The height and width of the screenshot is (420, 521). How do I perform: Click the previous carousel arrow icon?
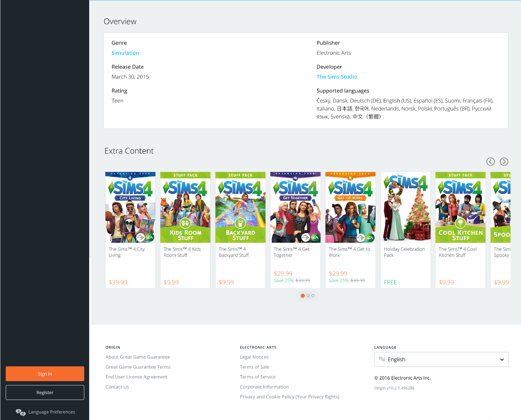(490, 162)
